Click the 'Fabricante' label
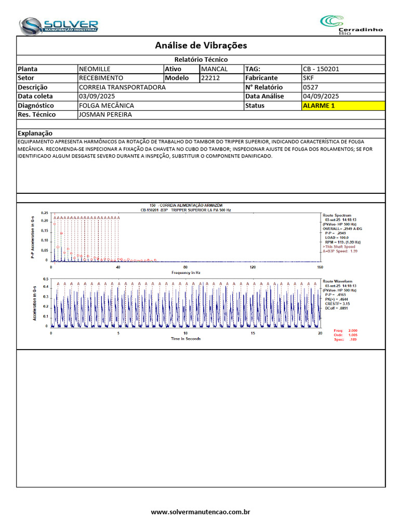This screenshot has height=532, width=399. pos(261,78)
